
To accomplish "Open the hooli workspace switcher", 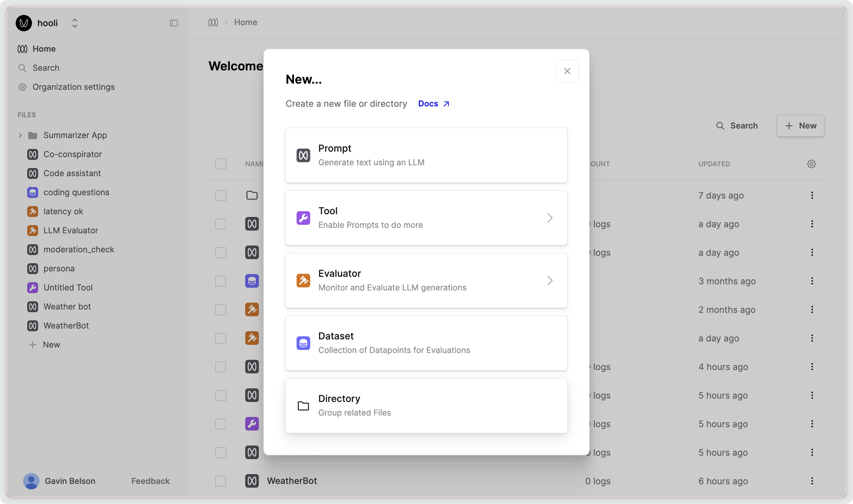I will pyautogui.click(x=74, y=23).
